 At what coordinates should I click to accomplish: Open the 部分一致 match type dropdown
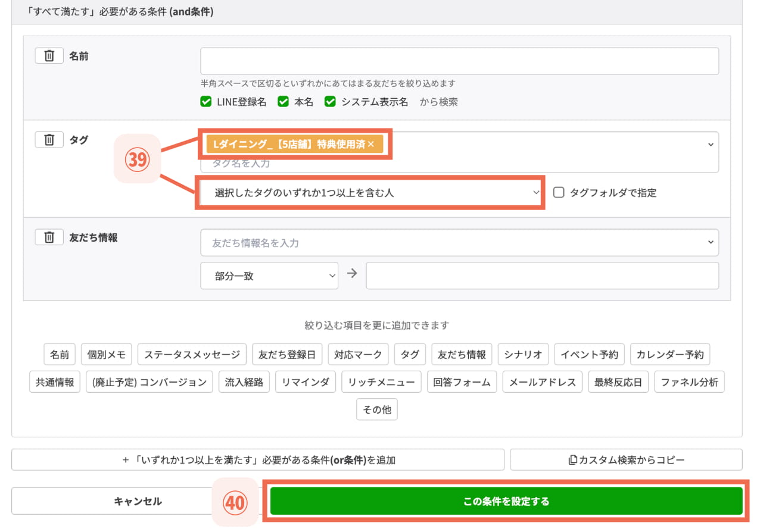click(x=269, y=275)
